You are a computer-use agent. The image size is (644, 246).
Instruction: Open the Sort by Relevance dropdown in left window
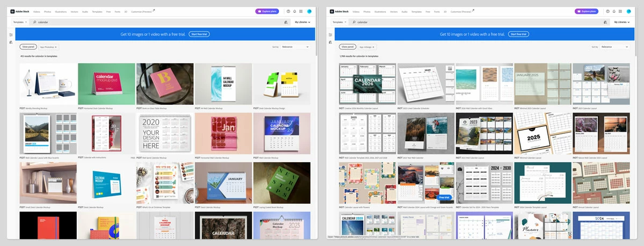295,47
